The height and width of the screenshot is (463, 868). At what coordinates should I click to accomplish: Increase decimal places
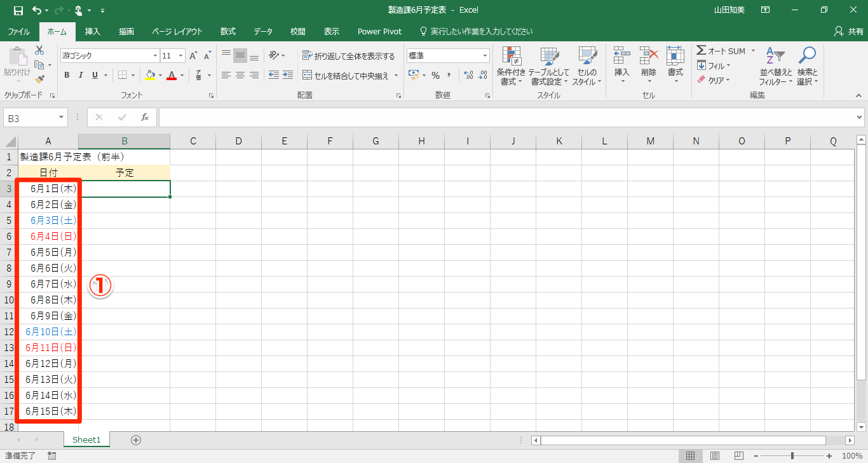tap(469, 75)
